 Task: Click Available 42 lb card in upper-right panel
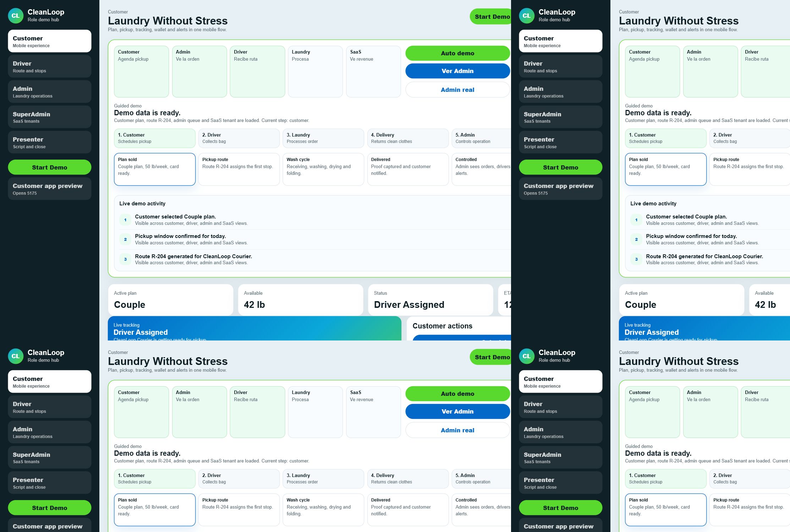click(x=769, y=300)
